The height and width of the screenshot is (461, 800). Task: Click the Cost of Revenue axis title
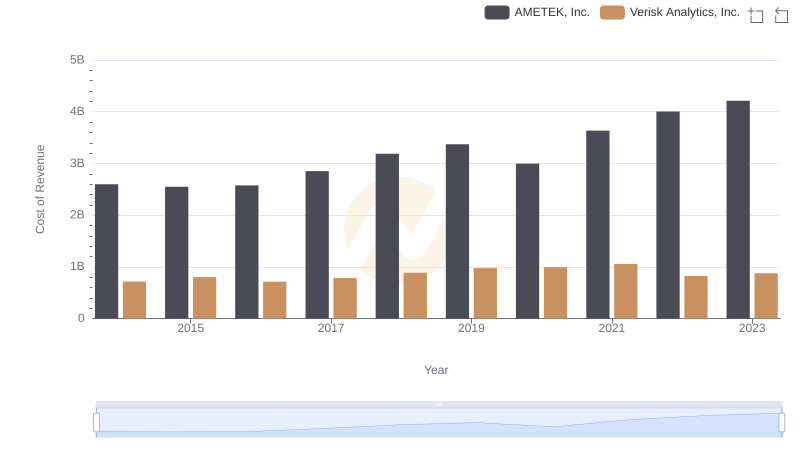(x=40, y=189)
